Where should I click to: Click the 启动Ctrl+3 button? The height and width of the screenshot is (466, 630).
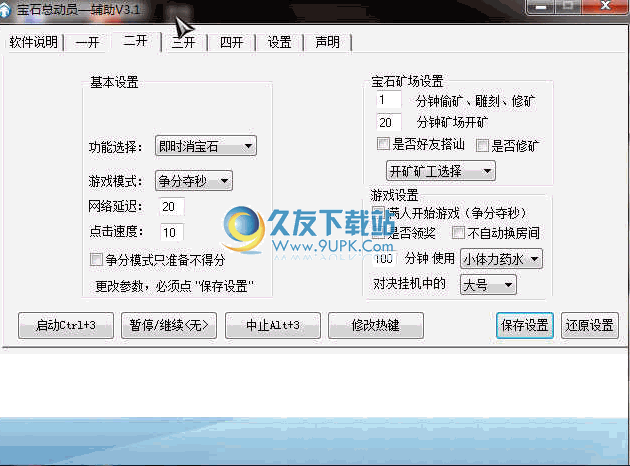click(66, 325)
